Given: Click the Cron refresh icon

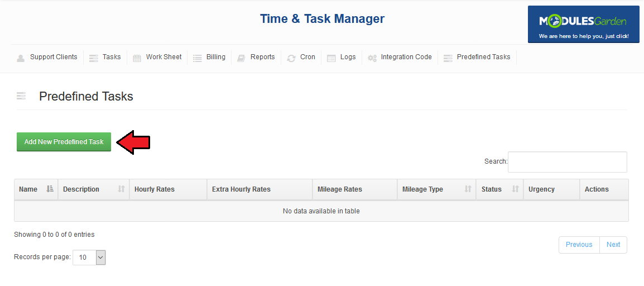Looking at the screenshot, I should [291, 58].
